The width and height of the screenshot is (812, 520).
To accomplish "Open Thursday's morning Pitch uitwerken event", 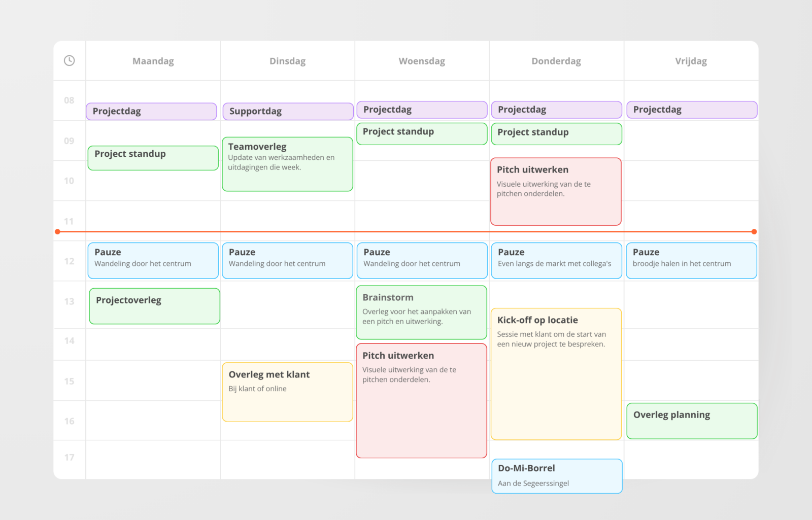I will [x=556, y=191].
